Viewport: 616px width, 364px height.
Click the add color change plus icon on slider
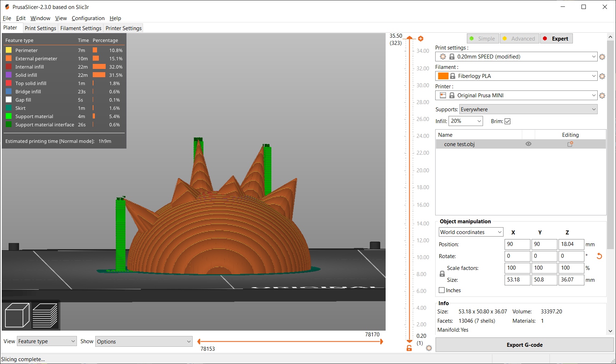tap(420, 38)
